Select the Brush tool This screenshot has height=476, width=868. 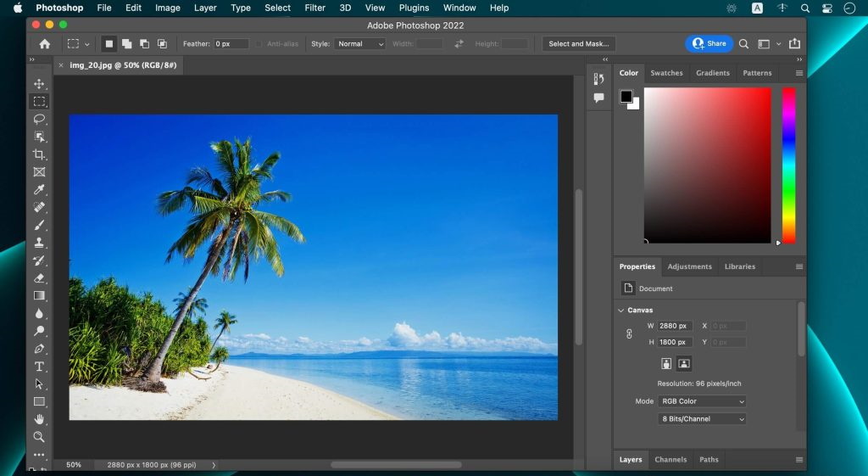tap(39, 225)
